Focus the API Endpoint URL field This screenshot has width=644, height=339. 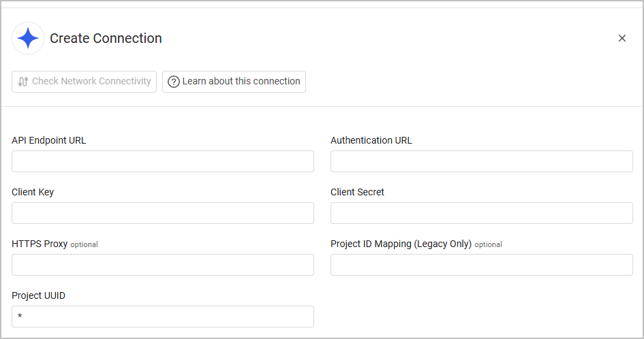pyautogui.click(x=162, y=161)
